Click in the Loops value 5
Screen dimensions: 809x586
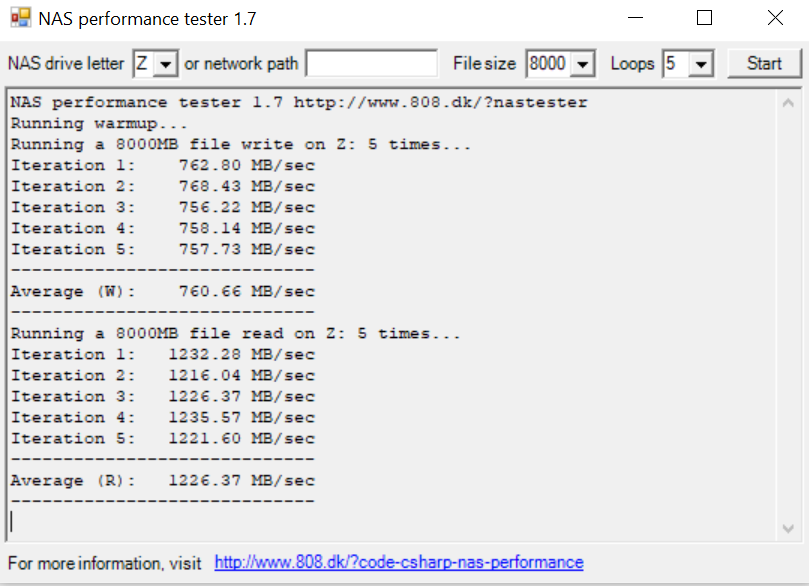[670, 63]
